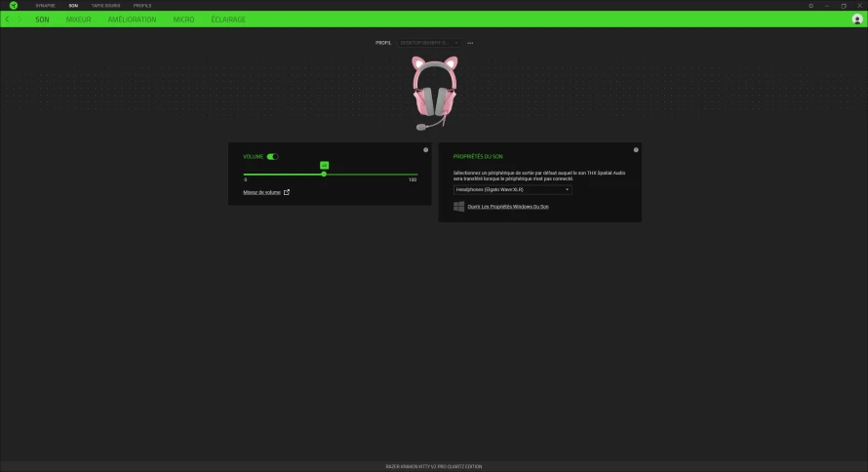This screenshot has width=868, height=472.
Task: Click the Kraken Kitty headset image
Action: click(435, 93)
